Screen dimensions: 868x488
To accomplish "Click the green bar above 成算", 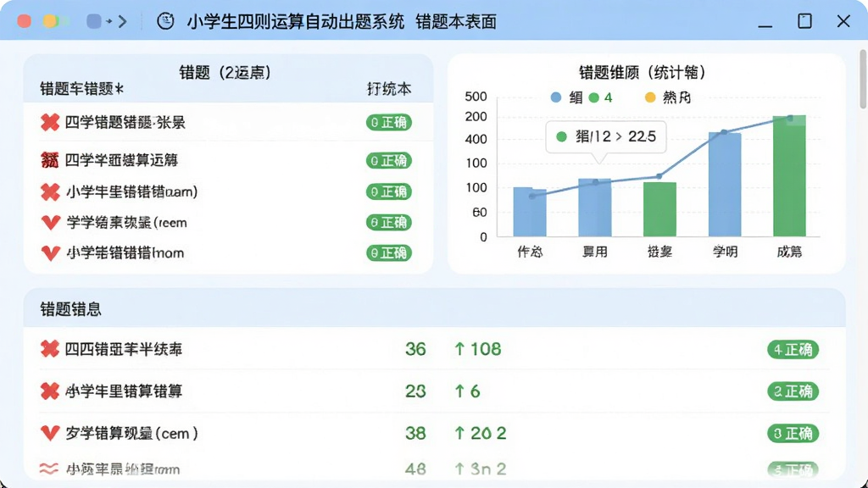I will coord(789,176).
